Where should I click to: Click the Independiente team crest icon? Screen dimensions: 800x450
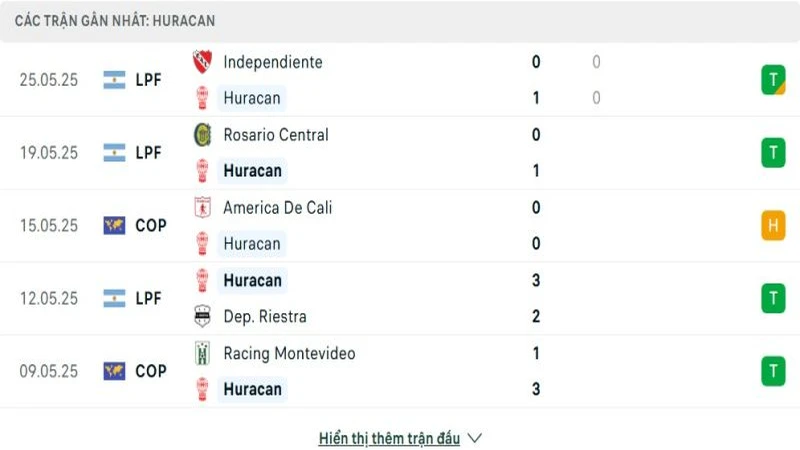[x=202, y=62]
